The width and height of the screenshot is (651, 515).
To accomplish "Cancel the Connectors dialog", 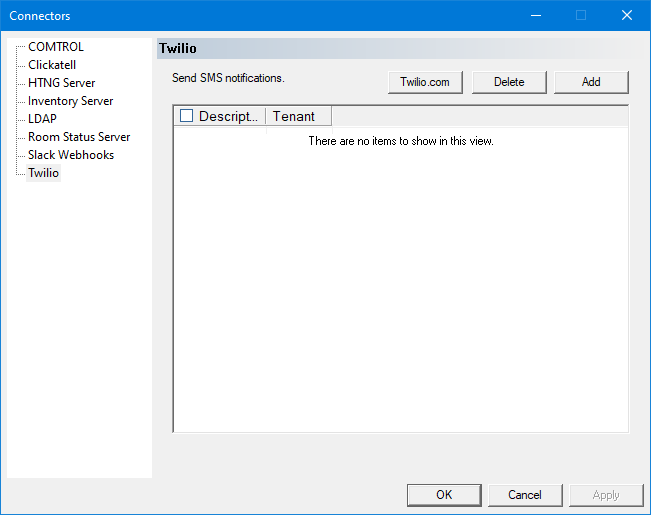I will (x=525, y=495).
